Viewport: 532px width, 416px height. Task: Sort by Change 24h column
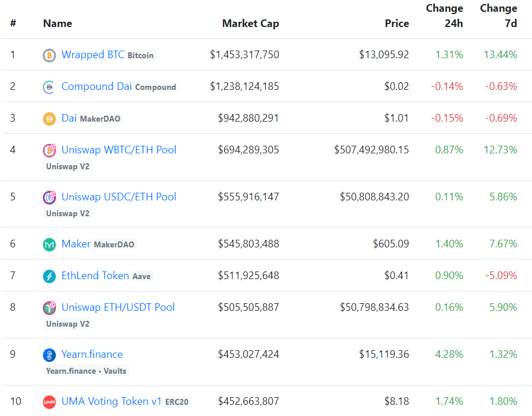click(445, 16)
